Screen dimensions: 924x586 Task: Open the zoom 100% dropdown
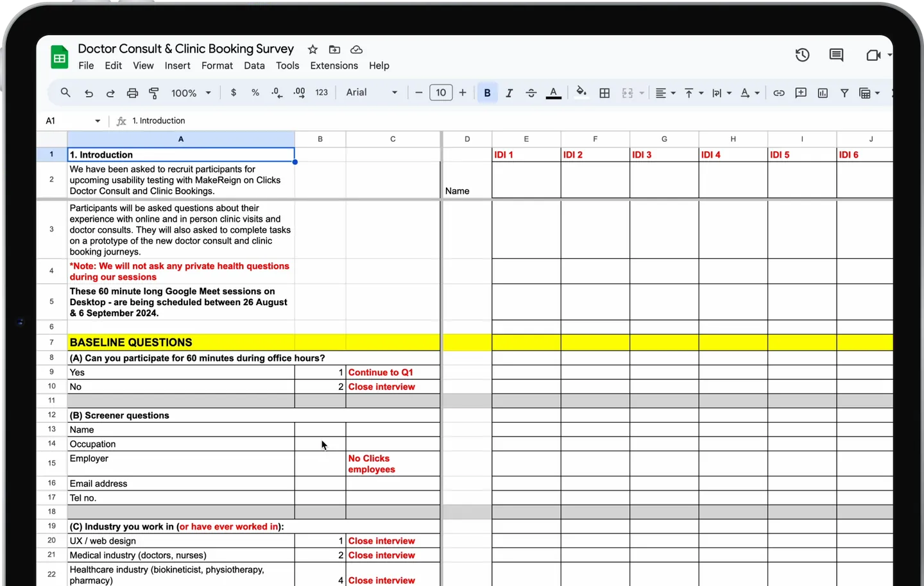tap(191, 93)
